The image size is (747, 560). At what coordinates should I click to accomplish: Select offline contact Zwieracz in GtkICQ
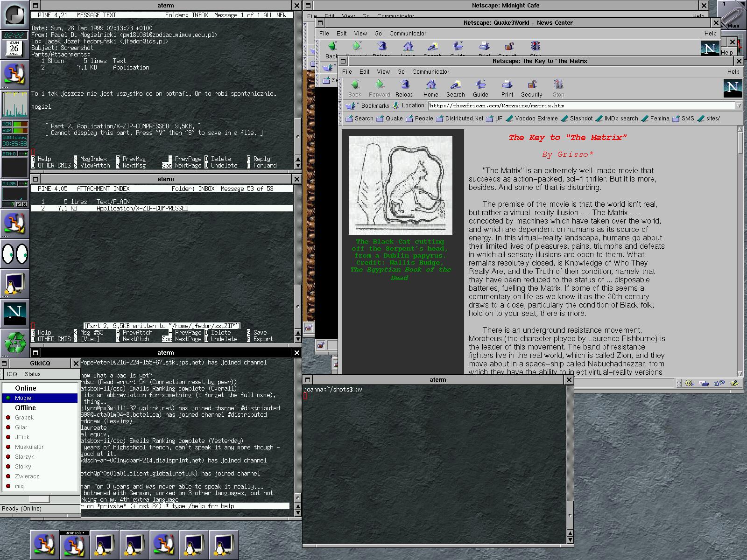[x=40, y=476]
